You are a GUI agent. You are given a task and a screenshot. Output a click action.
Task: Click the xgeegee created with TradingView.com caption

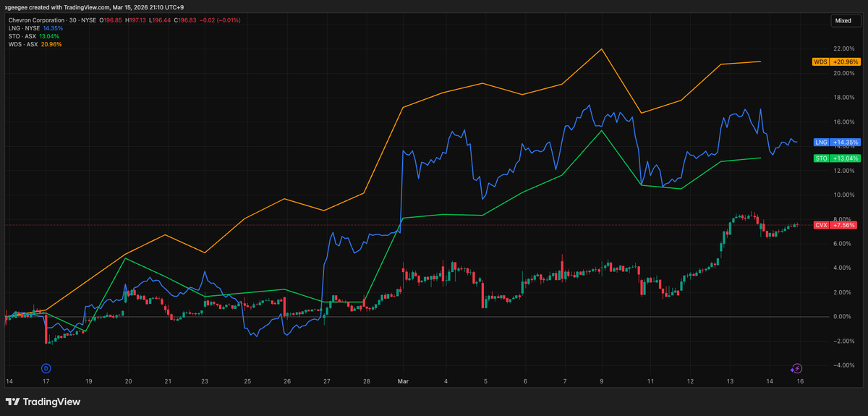click(x=93, y=7)
